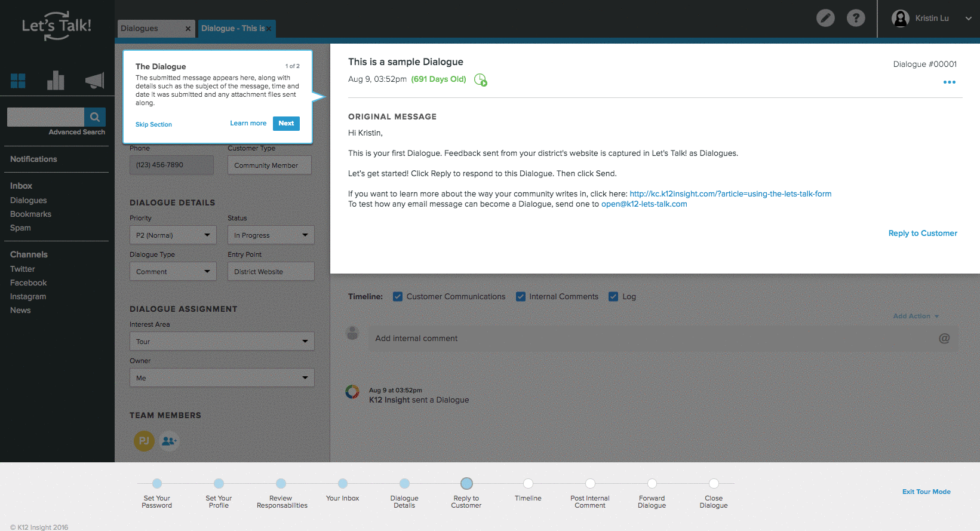Select Bookmarks in the sidebar
Screen dimensions: 980x531
click(30, 214)
